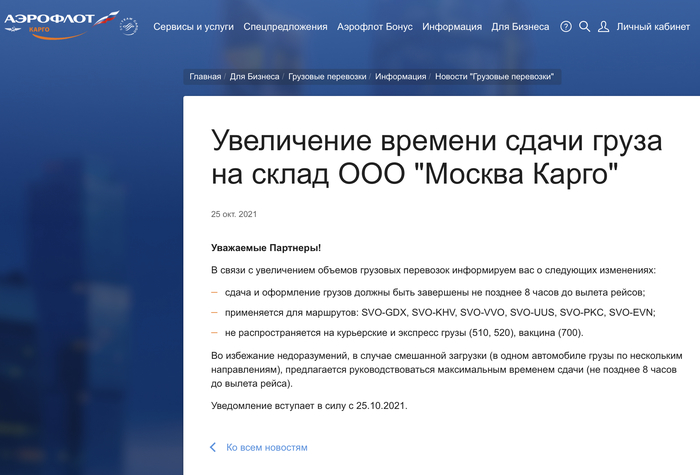The width and height of the screenshot is (700, 475).
Task: Open site search magnifier icon
Action: pos(585,27)
